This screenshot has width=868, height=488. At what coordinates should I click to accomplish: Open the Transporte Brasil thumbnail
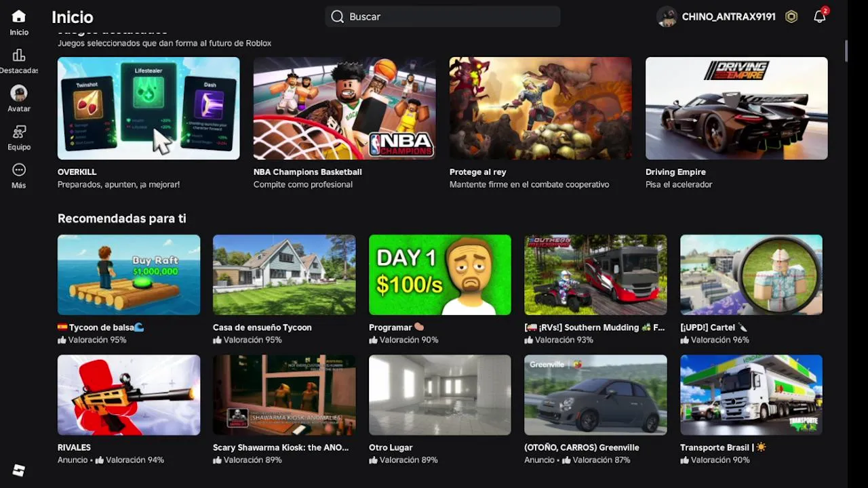(x=751, y=395)
